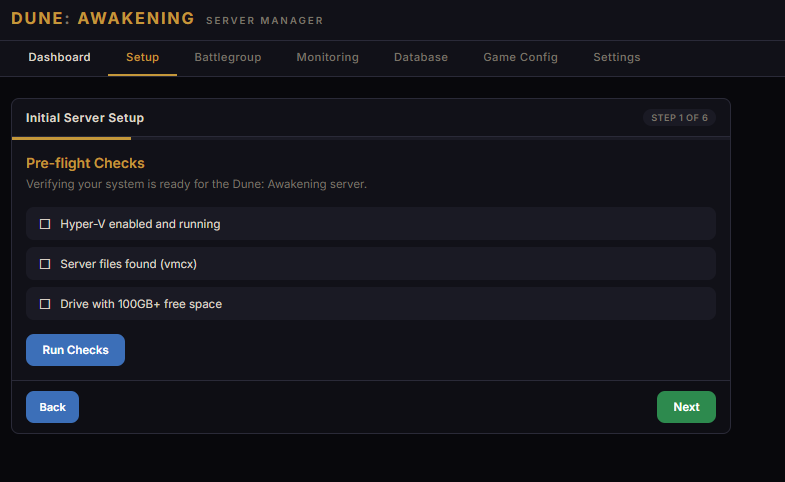The image size is (785, 482).
Task: Click the "Server files found (vmcx)" label
Action: coord(129,264)
